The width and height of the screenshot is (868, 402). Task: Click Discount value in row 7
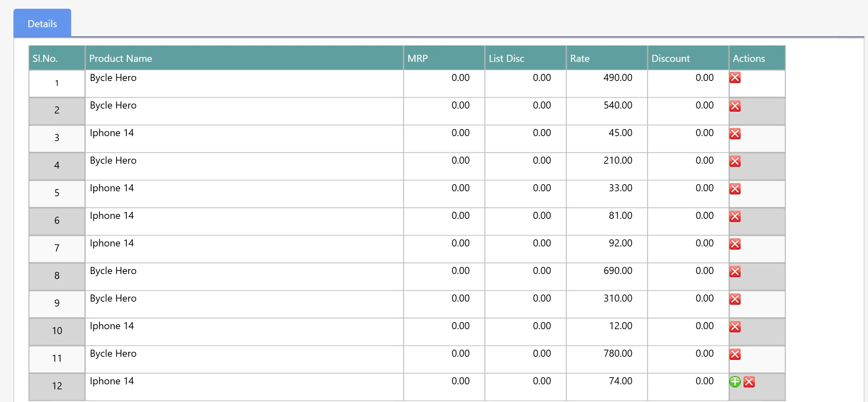[704, 243]
